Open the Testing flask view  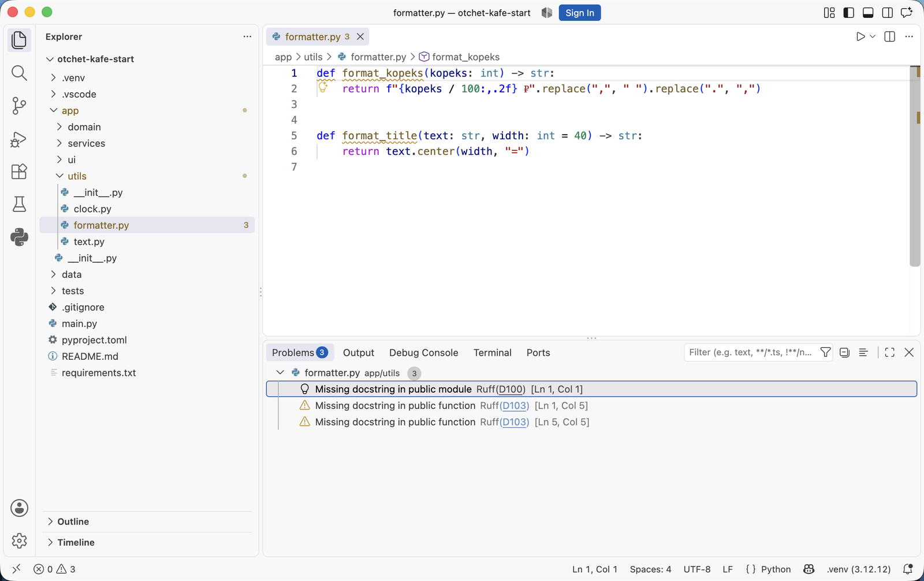[x=19, y=204]
